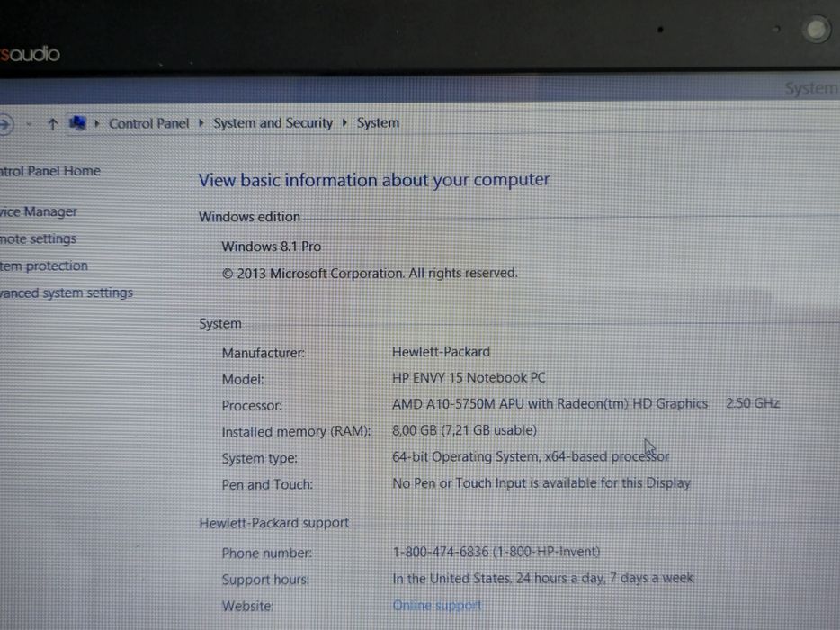Click the 'AMD A10-5750M APU' processor value
Viewport: 840px width, 630px height.
(550, 403)
